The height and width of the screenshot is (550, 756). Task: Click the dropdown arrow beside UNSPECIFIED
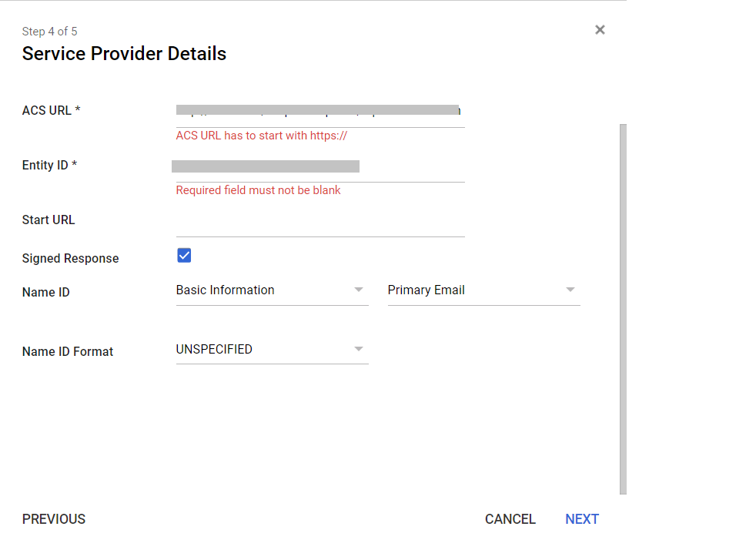(x=358, y=349)
